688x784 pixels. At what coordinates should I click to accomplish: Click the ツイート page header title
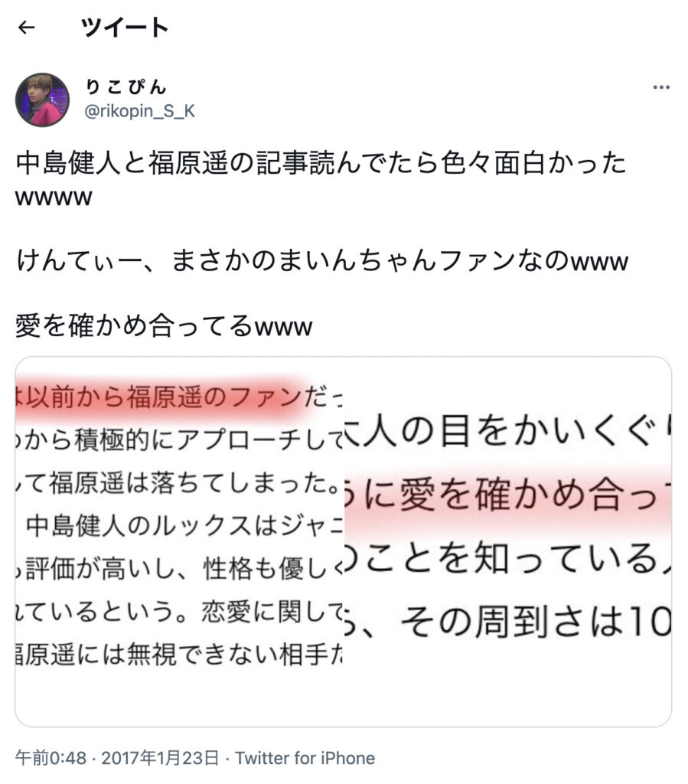[x=125, y=27]
